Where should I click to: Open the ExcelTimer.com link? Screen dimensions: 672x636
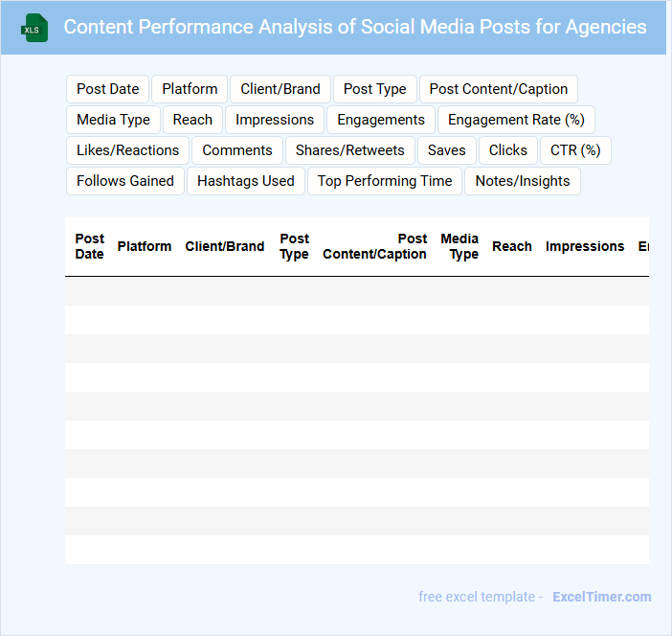(601, 597)
